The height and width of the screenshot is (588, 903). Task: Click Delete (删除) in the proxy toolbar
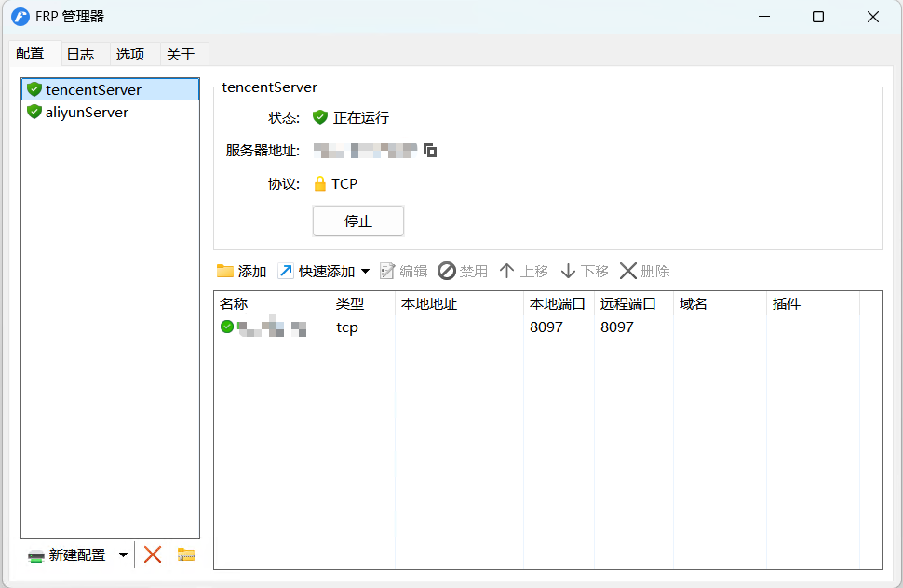point(644,271)
